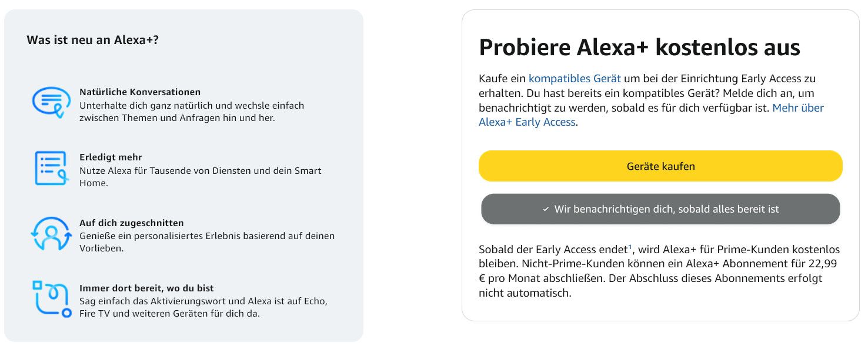Select Immer dort bereit, wo du bist heading

(x=146, y=288)
